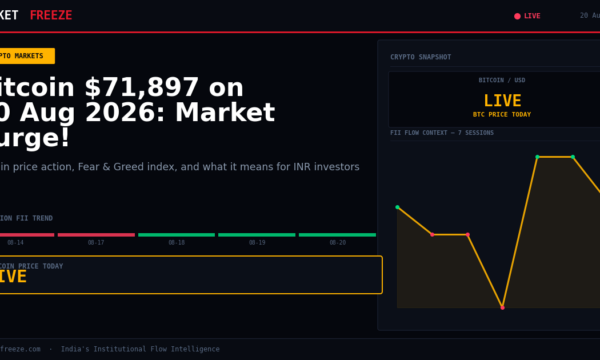Viewport: 600px width, 360px height.
Task: Select the green trend bar for 08-20
Action: (337, 235)
